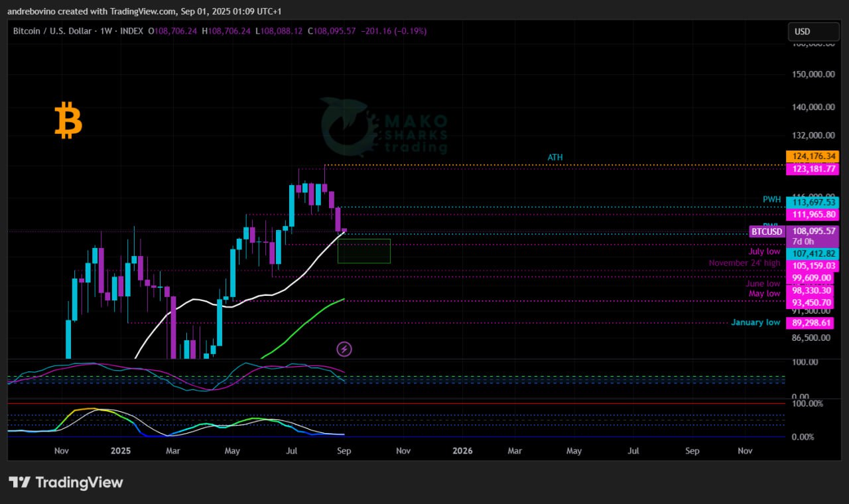This screenshot has height=504, width=849.
Task: Select the 2026 marker on time axis
Action: click(462, 451)
